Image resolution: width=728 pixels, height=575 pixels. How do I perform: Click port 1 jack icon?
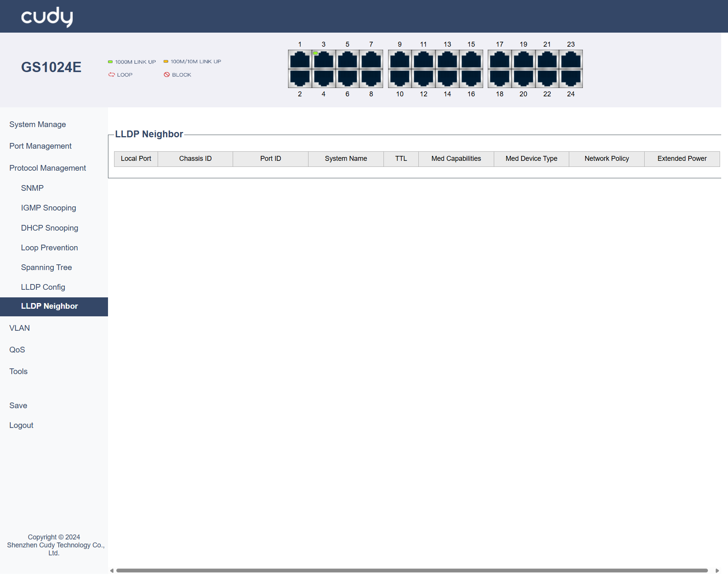pos(300,60)
